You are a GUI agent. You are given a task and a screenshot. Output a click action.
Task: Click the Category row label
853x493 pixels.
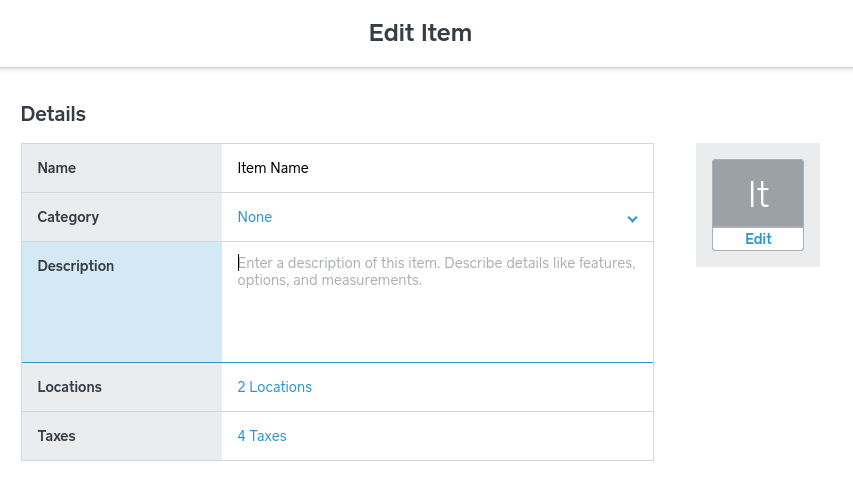pyautogui.click(x=68, y=217)
